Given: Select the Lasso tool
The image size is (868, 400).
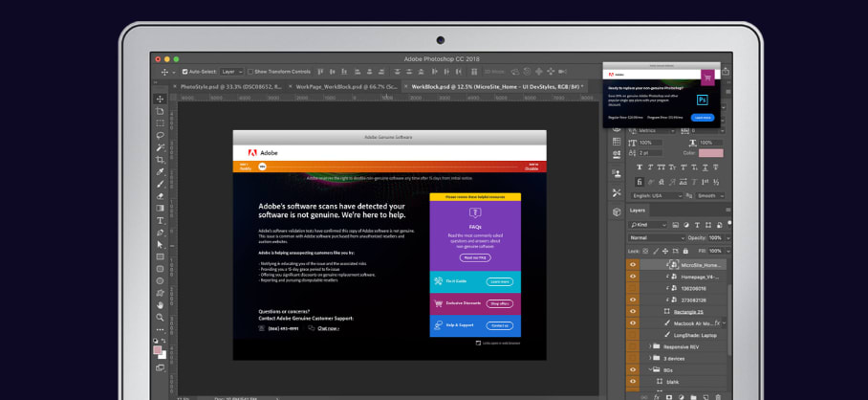Looking at the screenshot, I should tap(160, 135).
